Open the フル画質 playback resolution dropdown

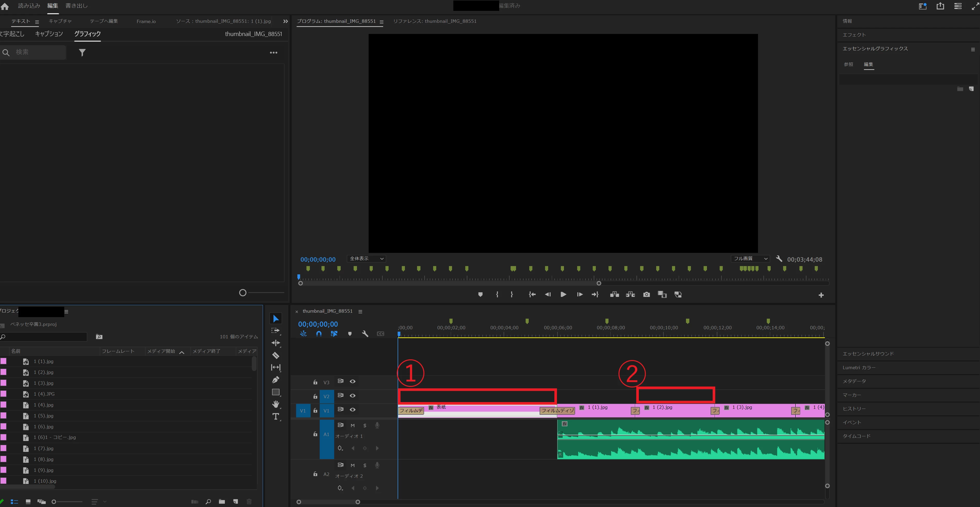(750, 259)
